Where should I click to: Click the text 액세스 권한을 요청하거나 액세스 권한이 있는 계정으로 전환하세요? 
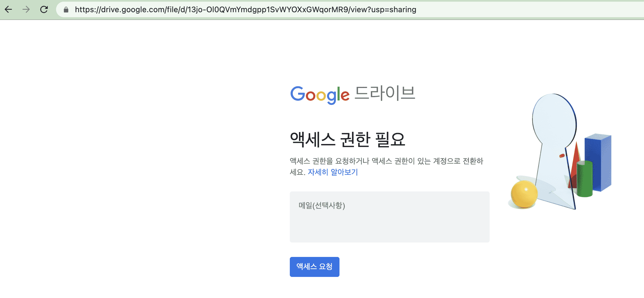[386, 166]
